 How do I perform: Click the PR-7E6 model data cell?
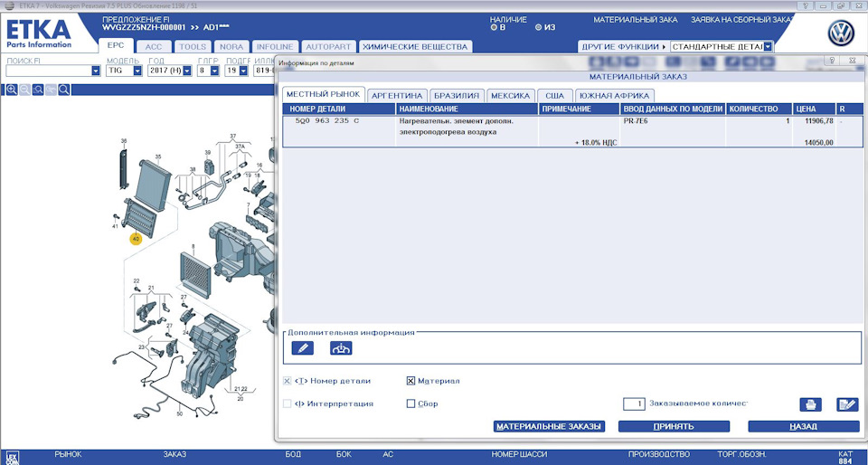point(636,120)
